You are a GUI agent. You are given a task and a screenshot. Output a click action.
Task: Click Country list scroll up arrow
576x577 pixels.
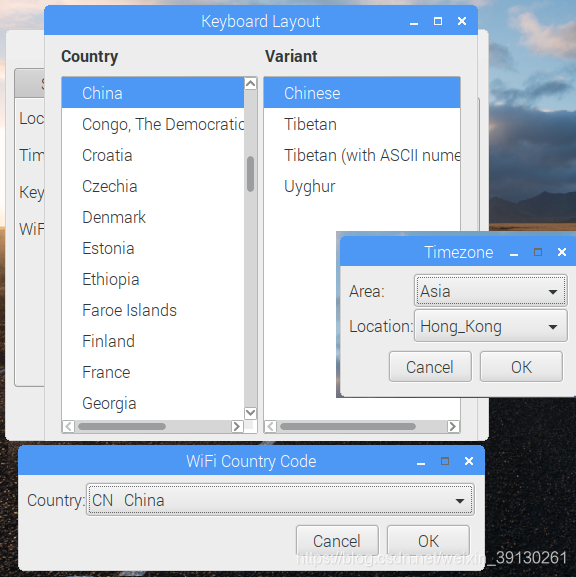click(250, 84)
